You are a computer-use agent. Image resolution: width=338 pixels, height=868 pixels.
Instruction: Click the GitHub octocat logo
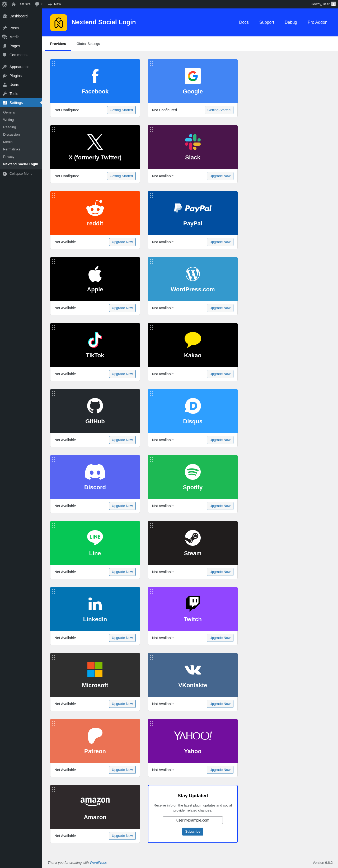pos(95,406)
